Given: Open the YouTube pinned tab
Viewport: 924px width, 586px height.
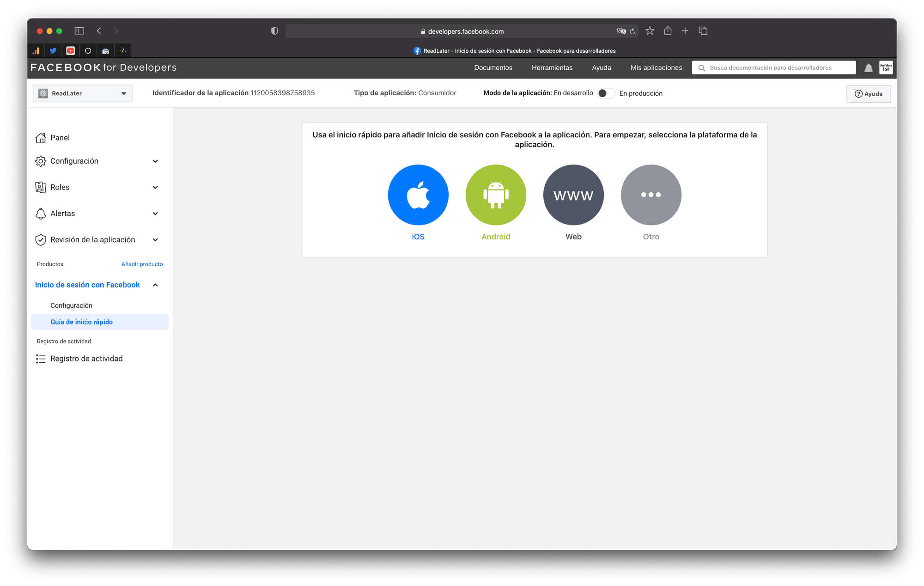Looking at the screenshot, I should click(x=71, y=51).
